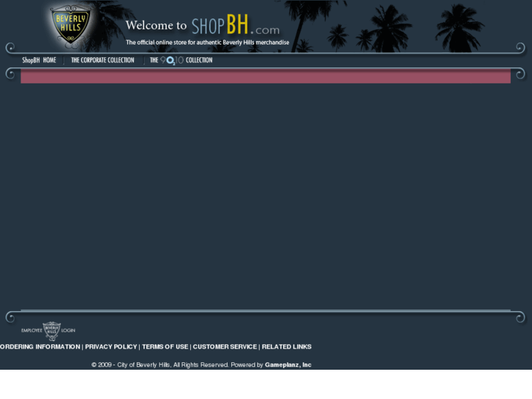The image size is (532, 399).
Task: Click the '© 2009 - City of Beverly Hills' copyright text
Action: click(x=131, y=365)
